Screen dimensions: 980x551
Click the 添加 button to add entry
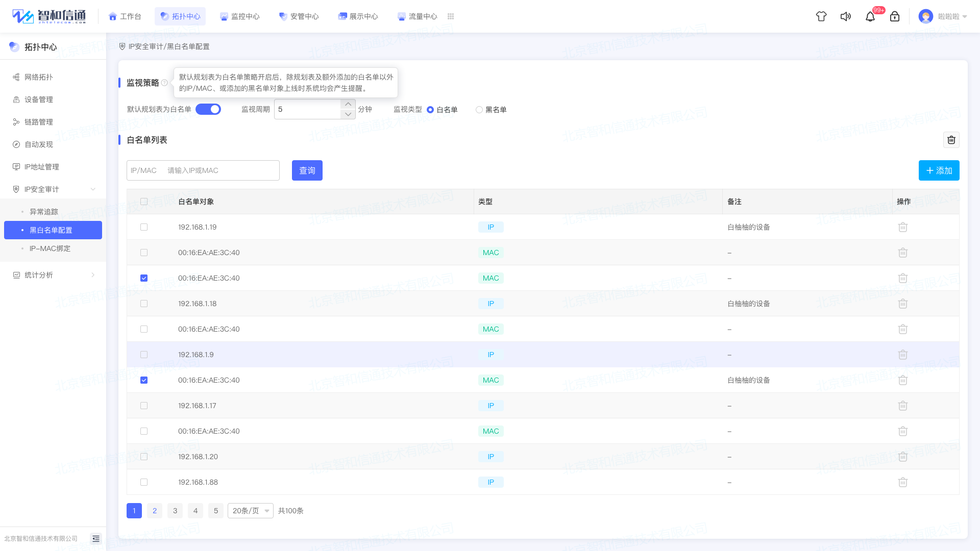tap(939, 170)
